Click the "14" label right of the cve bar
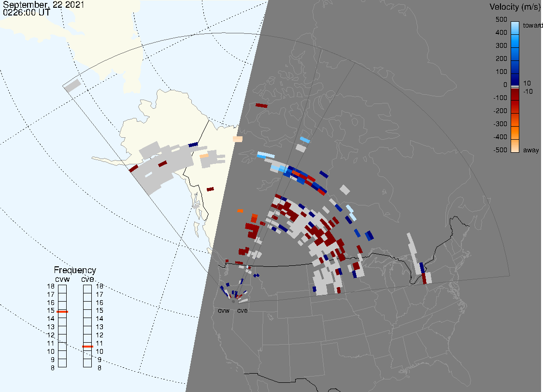This screenshot has height=392, width=543. point(100,319)
